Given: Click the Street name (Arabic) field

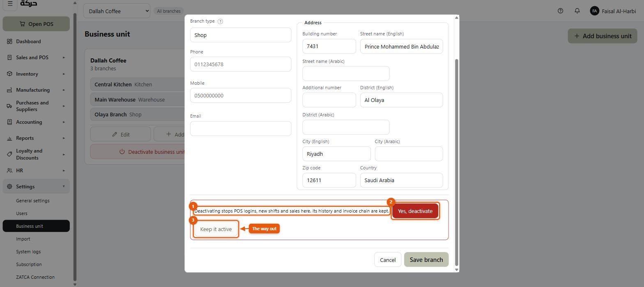Looking at the screenshot, I should 346,74.
